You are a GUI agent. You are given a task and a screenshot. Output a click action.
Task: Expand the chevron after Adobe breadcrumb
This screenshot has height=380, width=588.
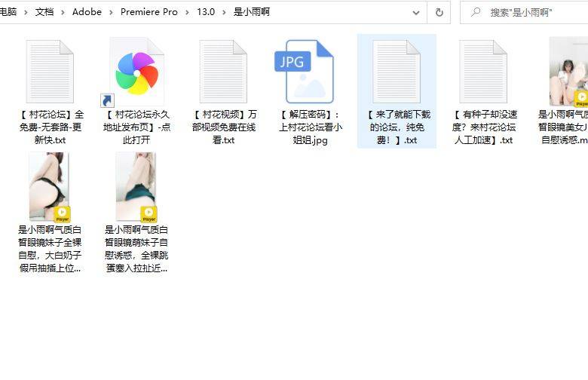click(112, 12)
